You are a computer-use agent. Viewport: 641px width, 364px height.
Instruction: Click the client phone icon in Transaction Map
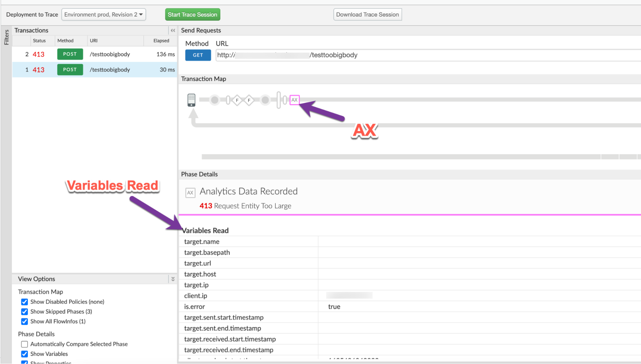point(191,100)
